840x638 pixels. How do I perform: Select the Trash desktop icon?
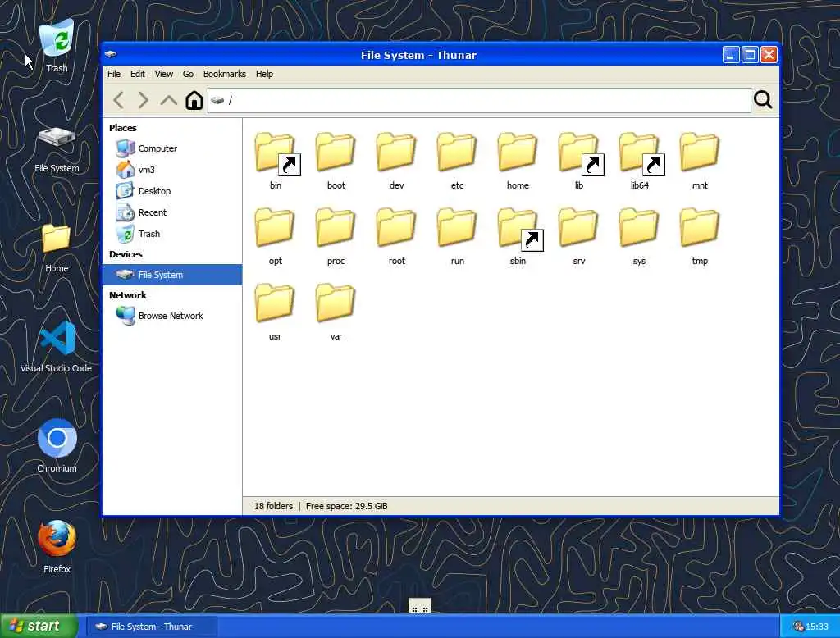pos(57,38)
